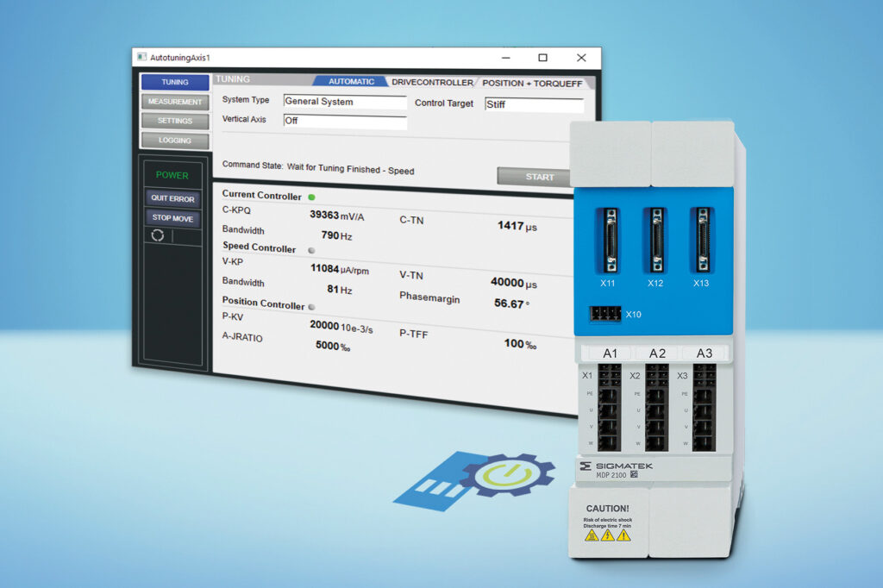Open the System Type selection field

tap(344, 102)
